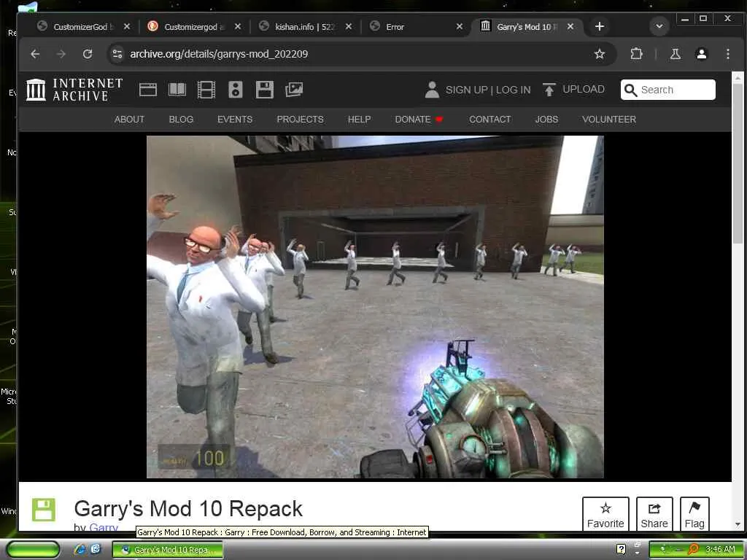Open the Texts book icon

click(177, 90)
